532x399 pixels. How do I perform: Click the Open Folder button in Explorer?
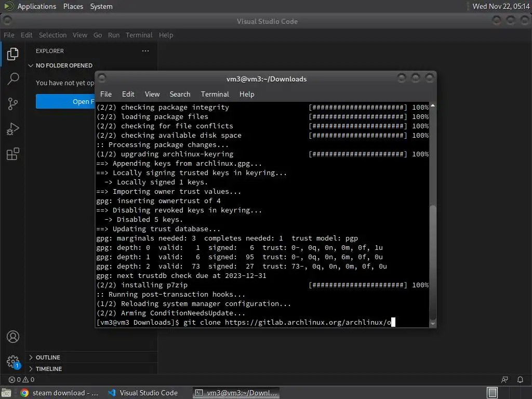pos(65,101)
